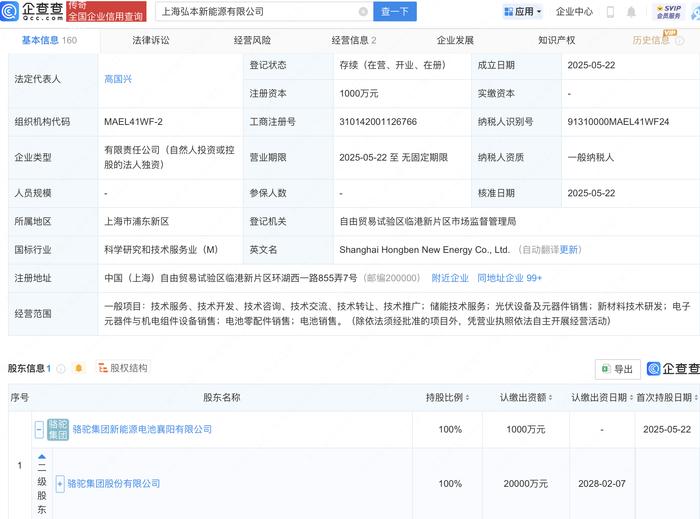Click the 全国企业信用查询 red banner
The width and height of the screenshot is (700, 519).
point(106,11)
